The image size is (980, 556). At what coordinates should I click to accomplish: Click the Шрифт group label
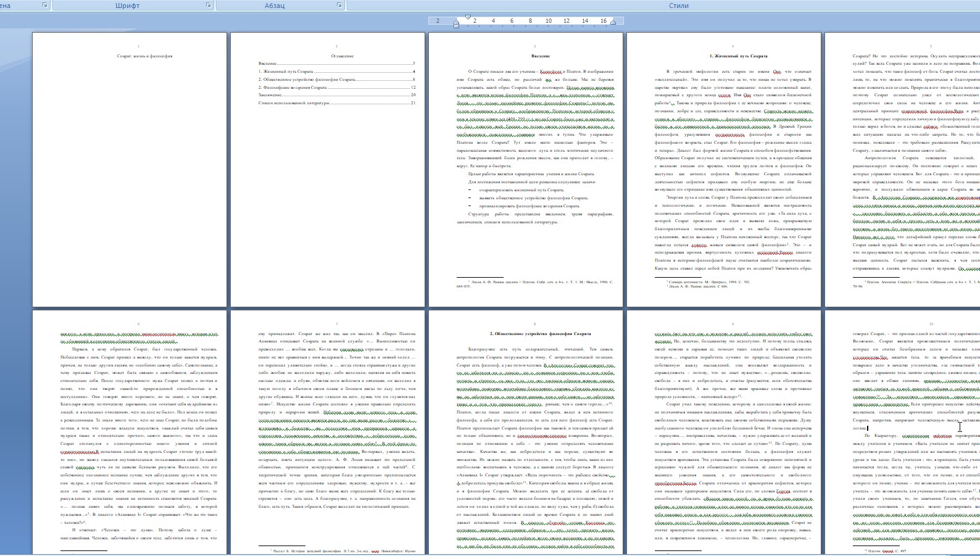pos(128,6)
